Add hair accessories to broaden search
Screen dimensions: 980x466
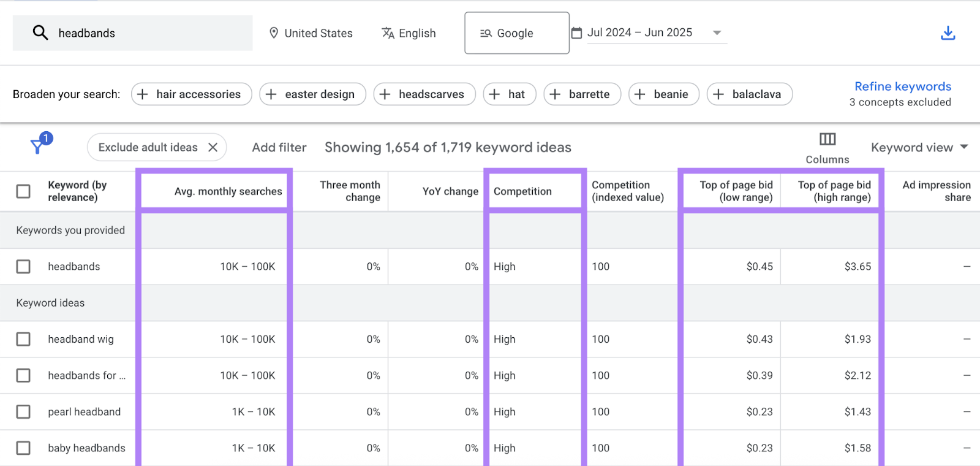[x=191, y=94]
